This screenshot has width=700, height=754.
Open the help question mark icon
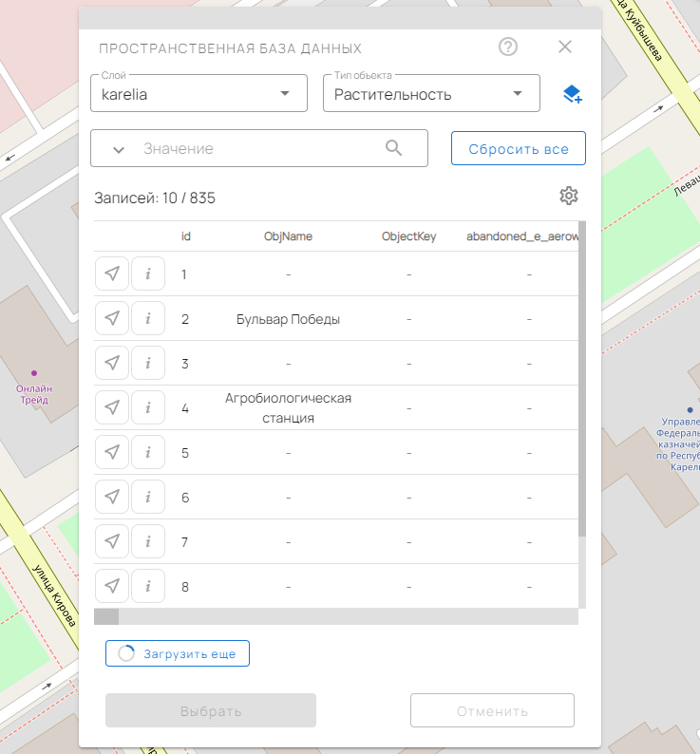(508, 47)
